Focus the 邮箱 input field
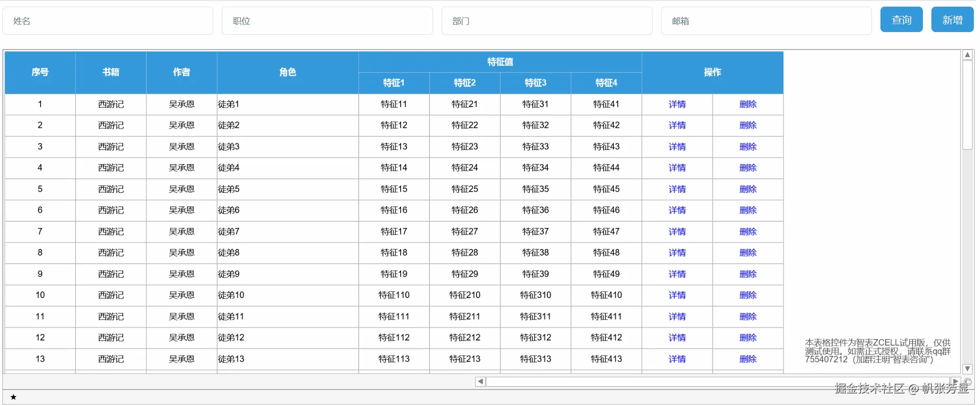 [x=766, y=21]
